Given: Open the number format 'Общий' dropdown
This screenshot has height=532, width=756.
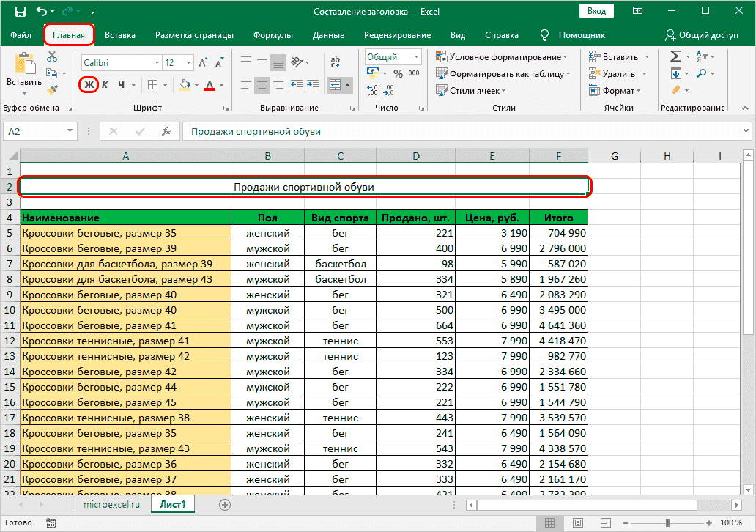Looking at the screenshot, I should pyautogui.click(x=416, y=57).
